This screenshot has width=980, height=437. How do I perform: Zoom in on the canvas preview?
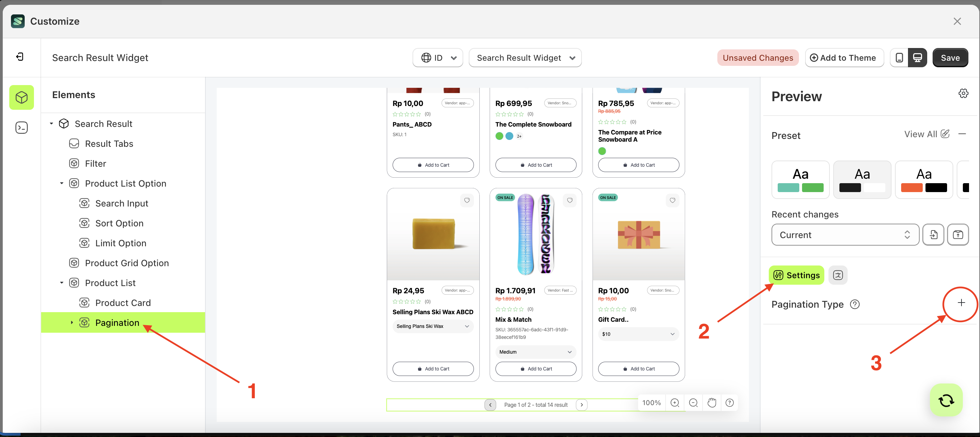pyautogui.click(x=674, y=403)
